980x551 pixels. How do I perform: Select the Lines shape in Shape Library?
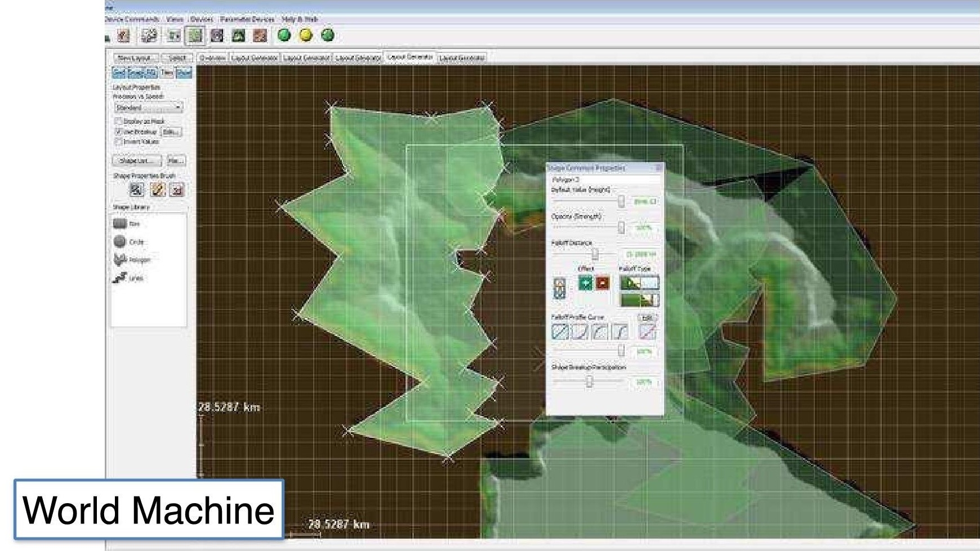tap(128, 277)
